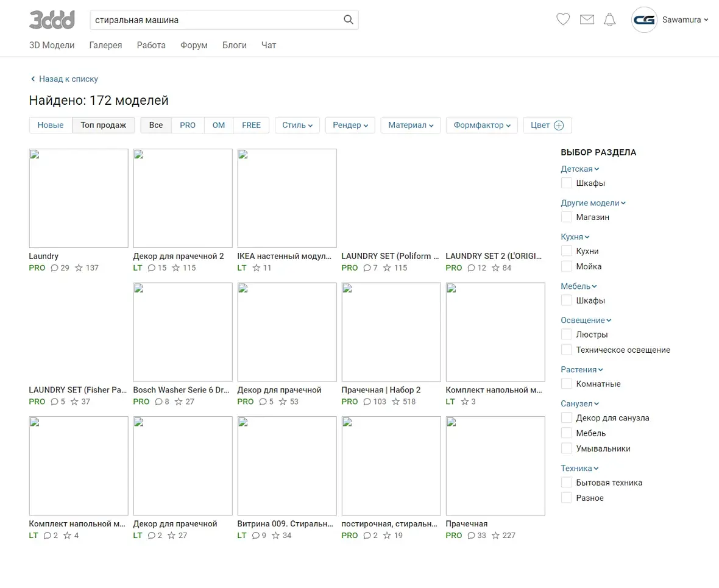Image resolution: width=719 pixels, height=588 pixels.
Task: Click the star rating icon under Laundry
Action: click(79, 268)
